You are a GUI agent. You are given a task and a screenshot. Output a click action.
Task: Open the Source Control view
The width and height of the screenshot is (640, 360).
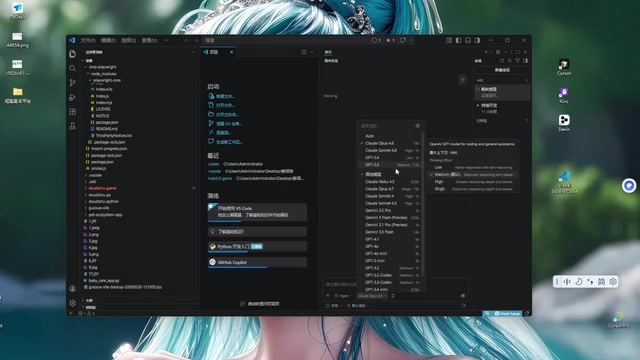pyautogui.click(x=73, y=83)
